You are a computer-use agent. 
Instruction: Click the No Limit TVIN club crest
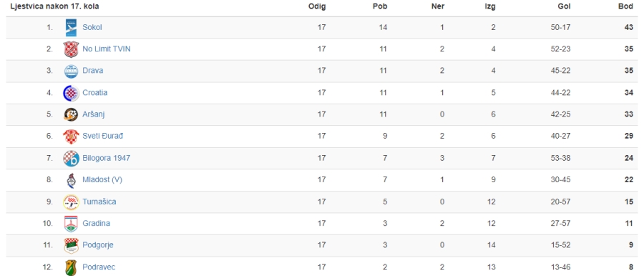71,49
